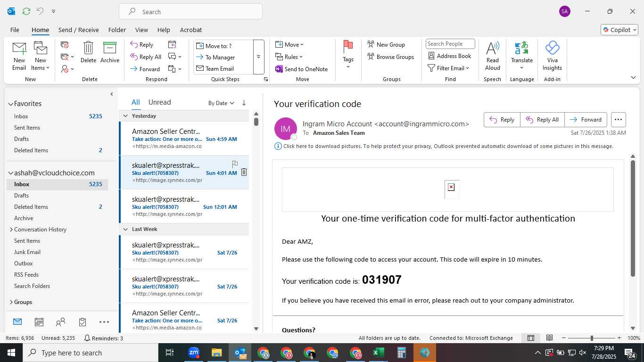
Task: Open the IM reply dropdown
Action: tap(174, 57)
